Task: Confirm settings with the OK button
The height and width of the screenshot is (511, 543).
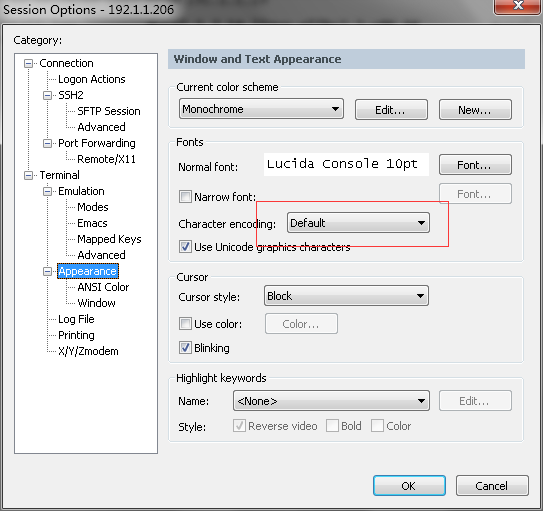Action: tap(409, 486)
